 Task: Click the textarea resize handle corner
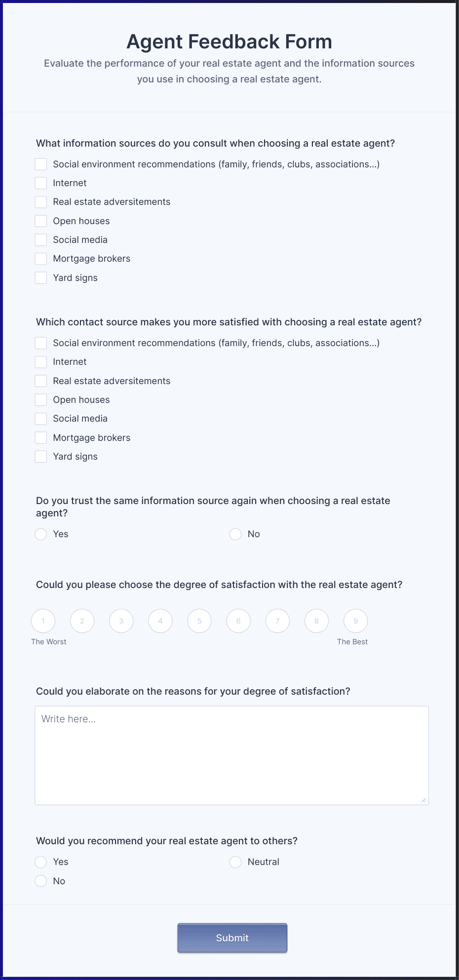click(424, 800)
